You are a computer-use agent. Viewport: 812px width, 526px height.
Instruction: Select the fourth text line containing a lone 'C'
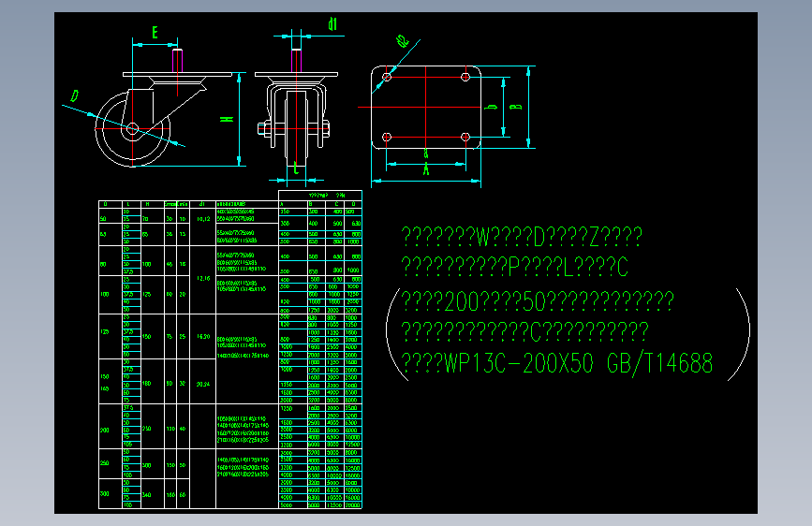(525, 331)
